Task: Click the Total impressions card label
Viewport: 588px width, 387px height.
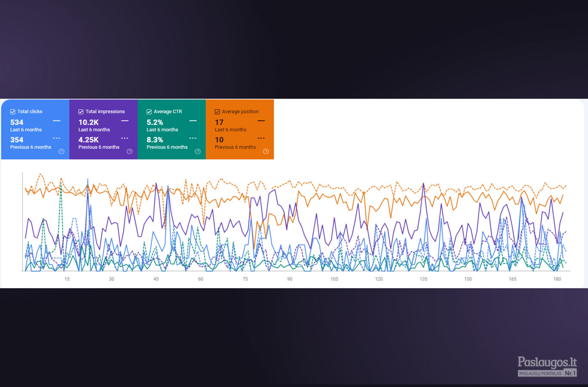Action: click(x=105, y=111)
